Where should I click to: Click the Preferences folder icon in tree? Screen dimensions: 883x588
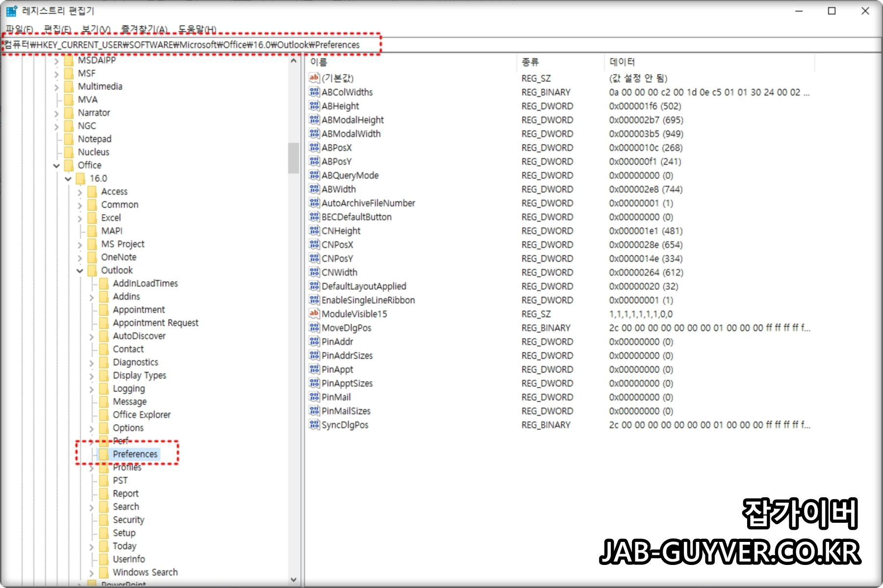[104, 454]
